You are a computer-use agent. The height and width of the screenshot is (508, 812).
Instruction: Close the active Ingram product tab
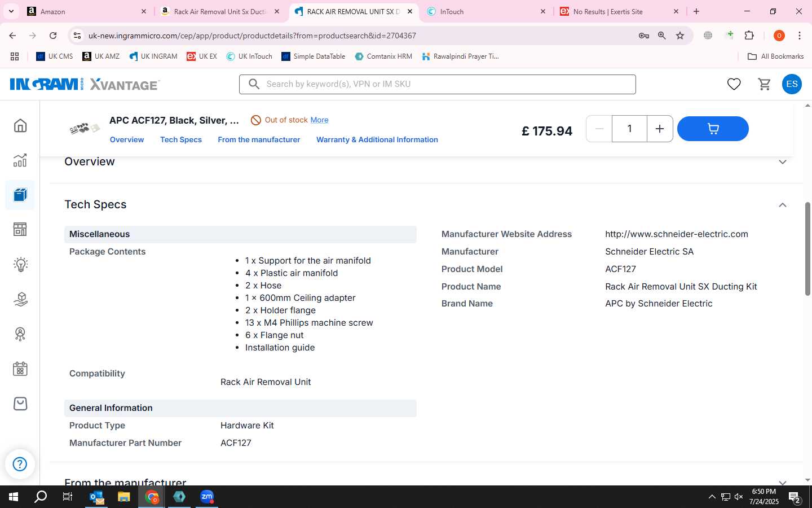pyautogui.click(x=410, y=11)
